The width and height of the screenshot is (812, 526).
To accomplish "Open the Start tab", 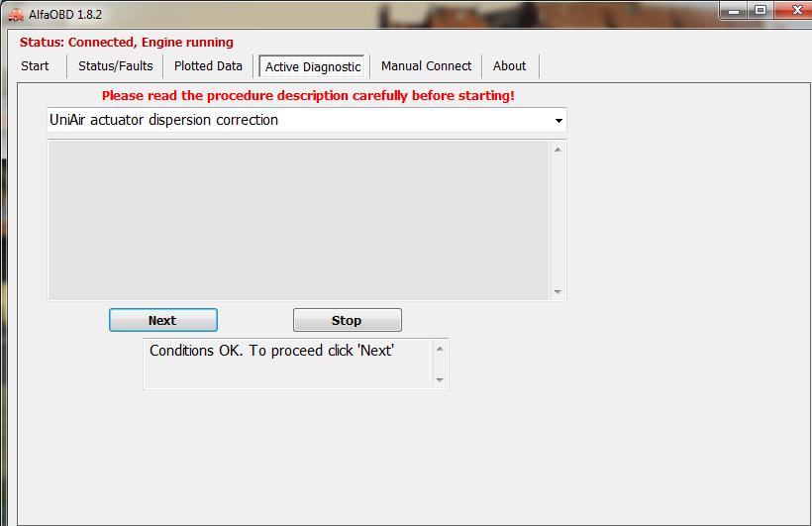I will (x=36, y=65).
